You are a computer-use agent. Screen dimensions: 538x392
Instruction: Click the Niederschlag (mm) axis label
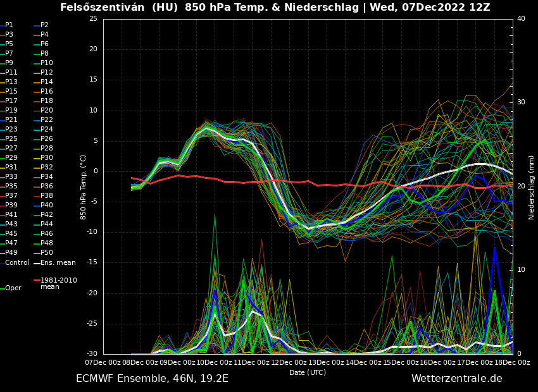532,187
